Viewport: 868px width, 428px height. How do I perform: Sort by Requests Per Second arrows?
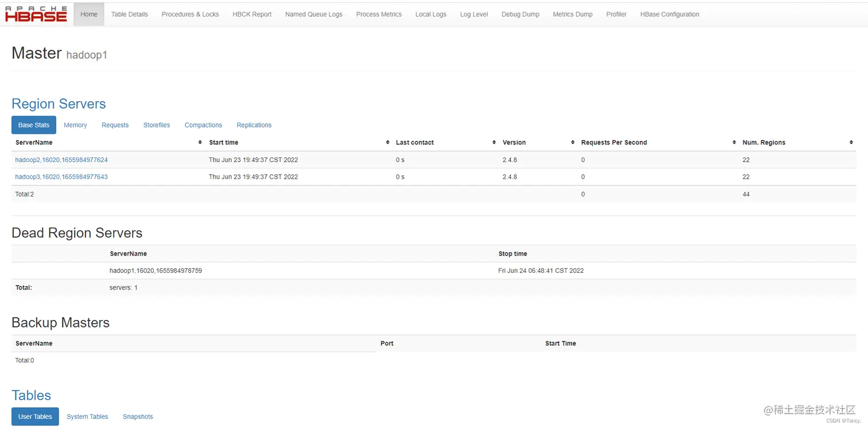tap(734, 142)
